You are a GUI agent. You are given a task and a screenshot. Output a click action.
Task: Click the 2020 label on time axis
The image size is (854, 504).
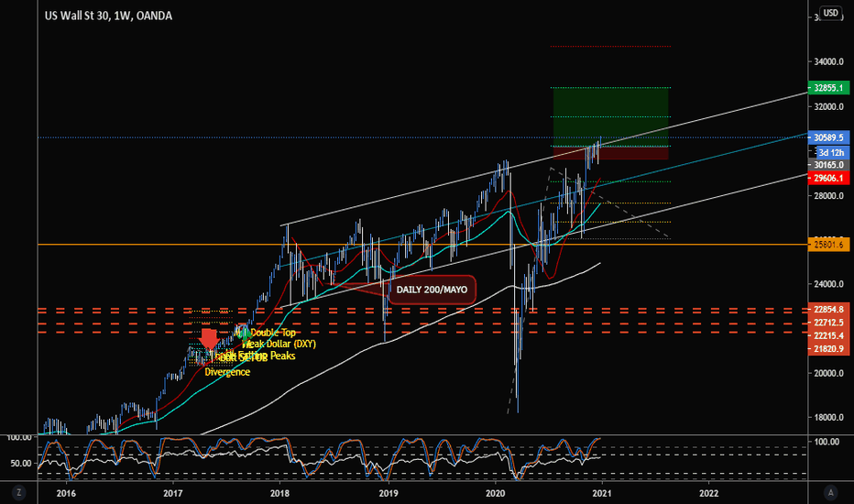(x=495, y=493)
